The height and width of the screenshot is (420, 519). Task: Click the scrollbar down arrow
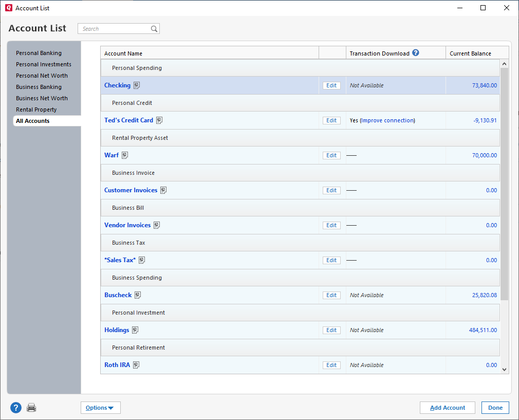pos(504,369)
